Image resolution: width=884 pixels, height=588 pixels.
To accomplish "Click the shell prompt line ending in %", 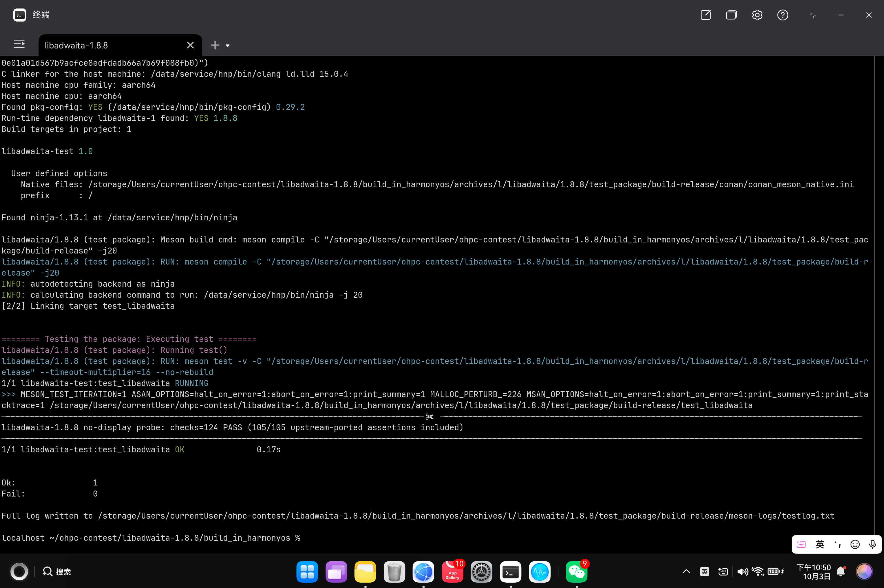I will coord(151,538).
